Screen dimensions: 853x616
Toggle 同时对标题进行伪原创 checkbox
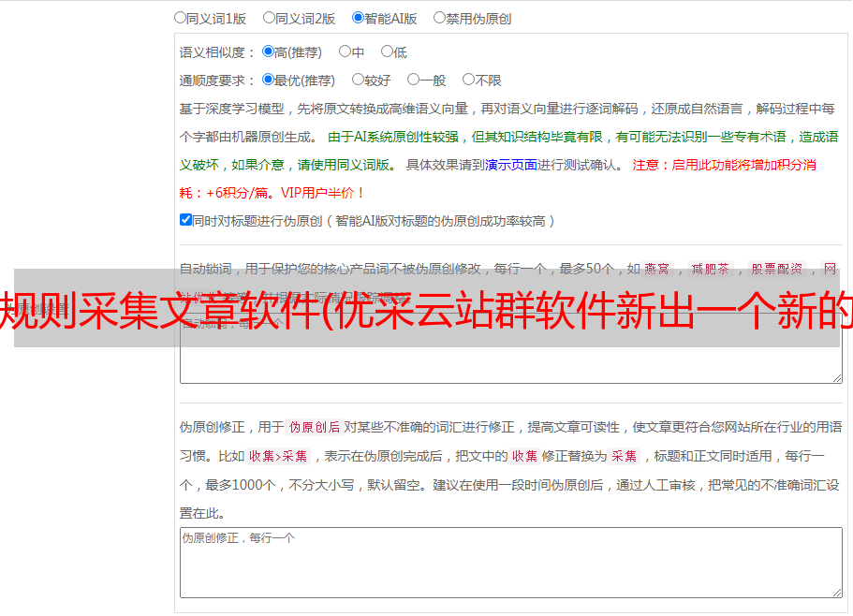coord(185,220)
